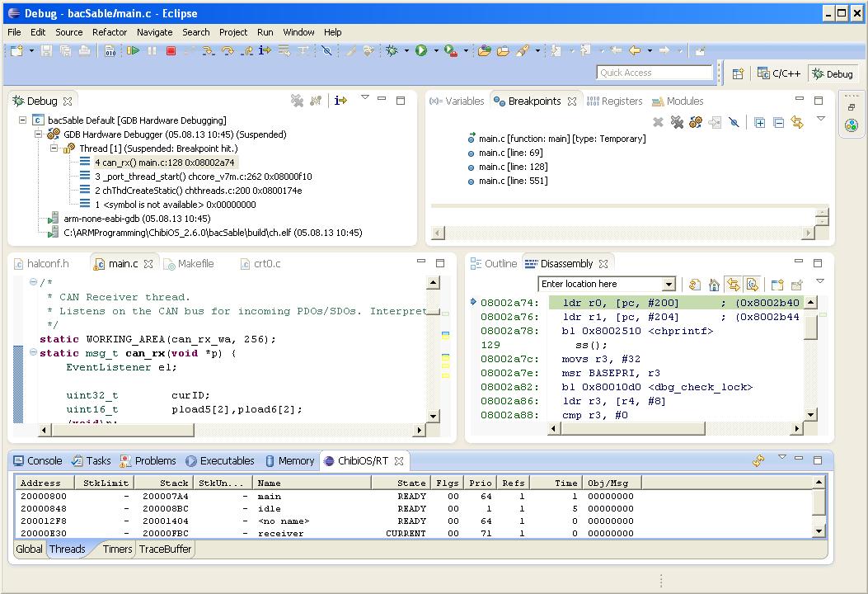Open the Navigate menu
This screenshot has width=868, height=594.
154,32
